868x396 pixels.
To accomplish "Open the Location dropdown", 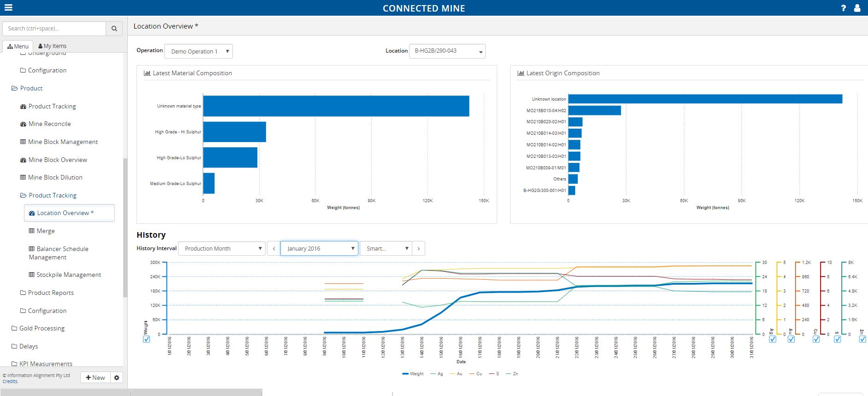I will tap(447, 51).
